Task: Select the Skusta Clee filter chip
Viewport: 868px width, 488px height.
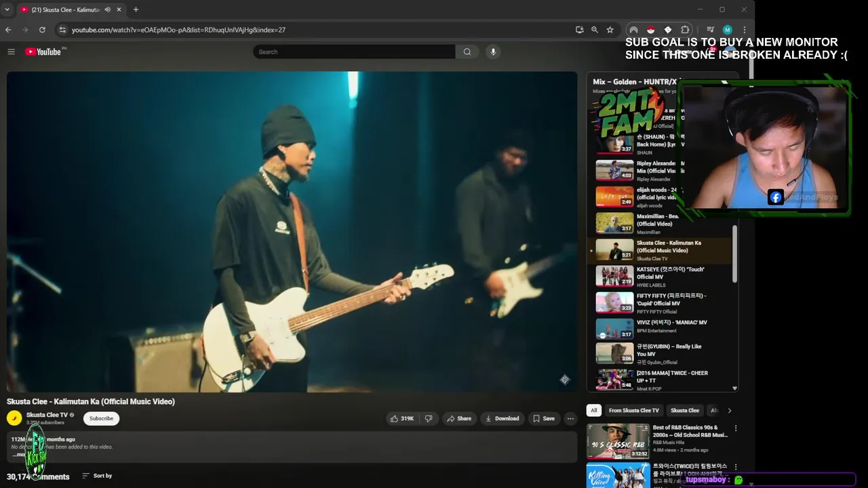Action: 685,411
